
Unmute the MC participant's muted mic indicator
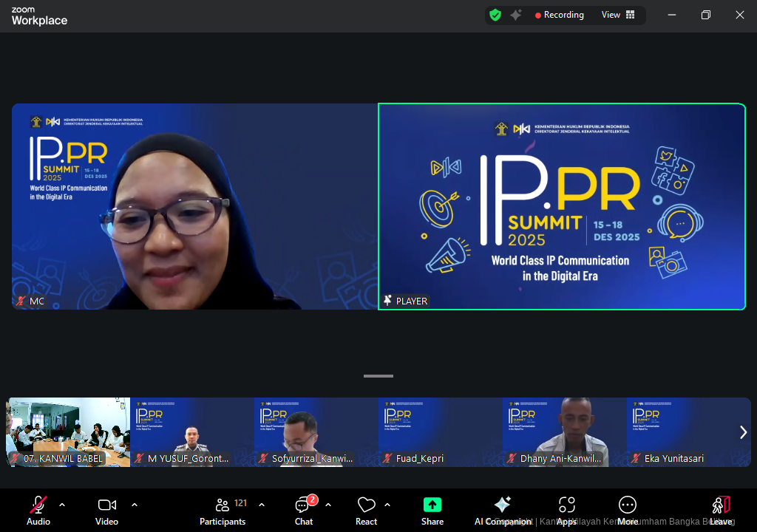point(20,301)
